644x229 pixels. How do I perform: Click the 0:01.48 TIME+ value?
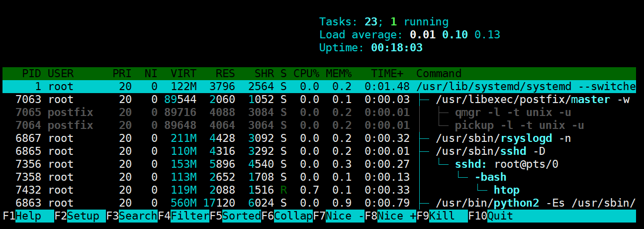click(387, 87)
